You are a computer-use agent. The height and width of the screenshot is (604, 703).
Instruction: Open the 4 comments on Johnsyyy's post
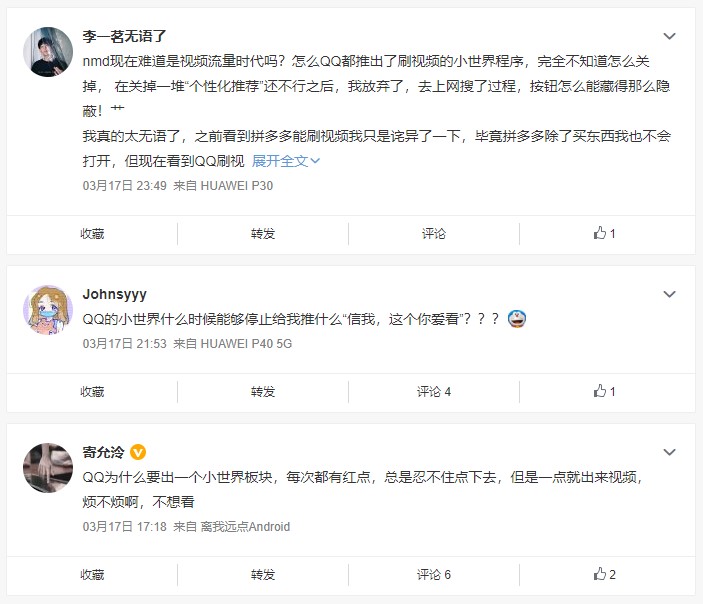(x=434, y=392)
